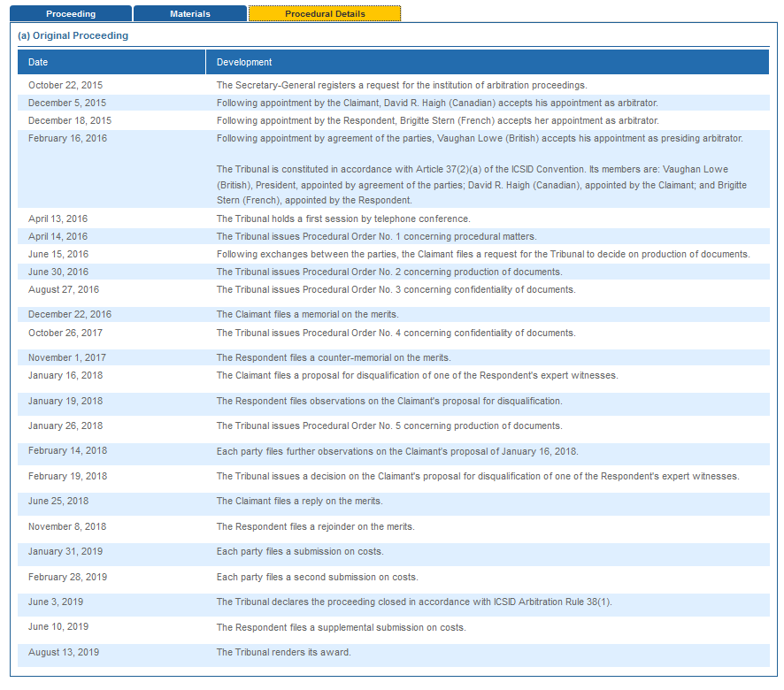784x690 pixels.
Task: Select the first session by telephone conference entry
Action: 343,218
